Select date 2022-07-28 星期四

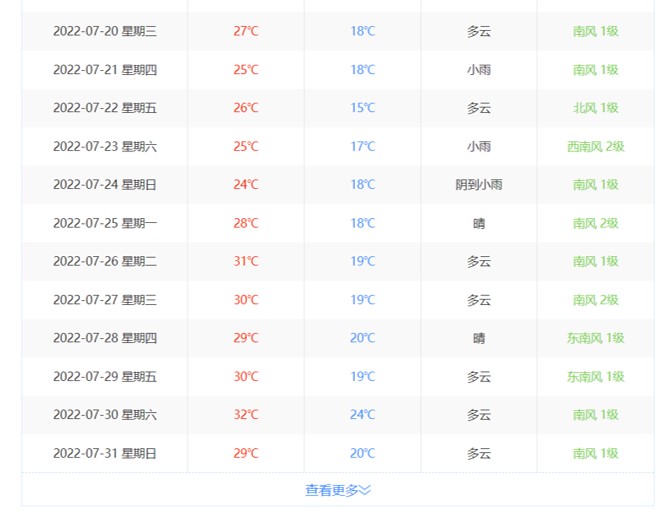coord(105,338)
